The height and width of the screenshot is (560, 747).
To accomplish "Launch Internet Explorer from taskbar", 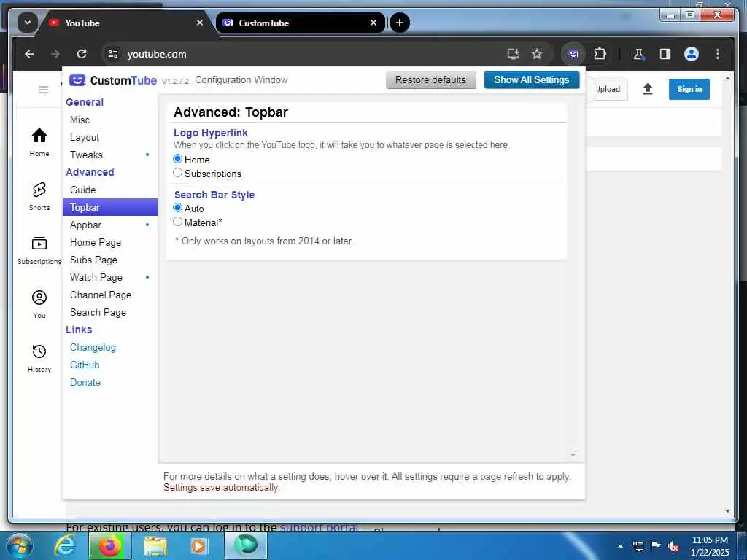I will point(65,545).
